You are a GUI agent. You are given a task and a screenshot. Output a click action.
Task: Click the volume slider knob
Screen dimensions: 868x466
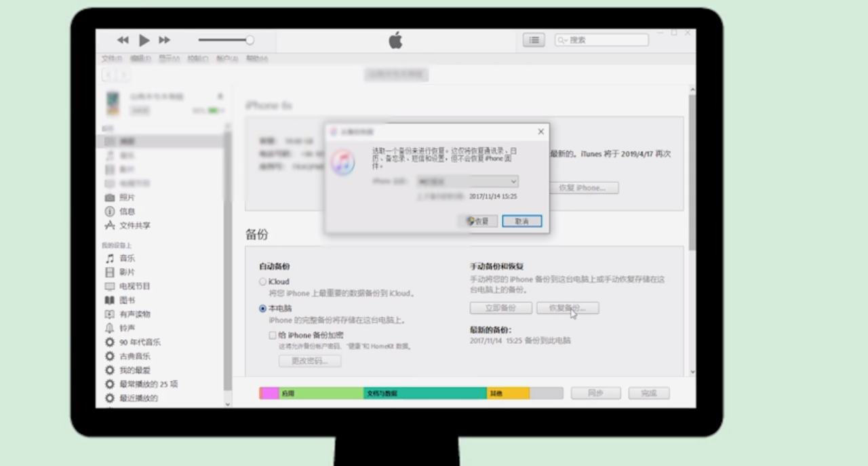250,40
